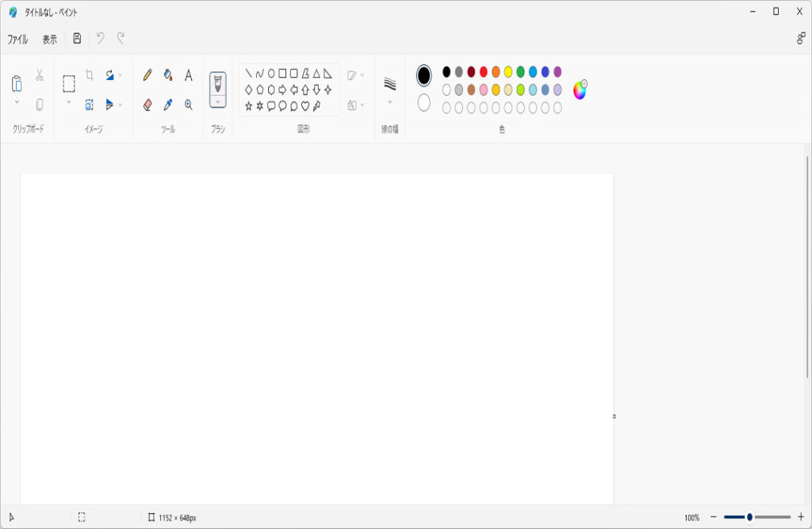
Task: Select the Text tool
Action: tap(189, 75)
